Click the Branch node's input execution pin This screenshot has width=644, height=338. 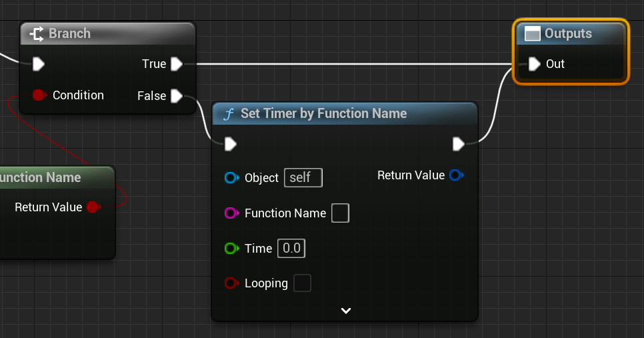[x=38, y=64]
